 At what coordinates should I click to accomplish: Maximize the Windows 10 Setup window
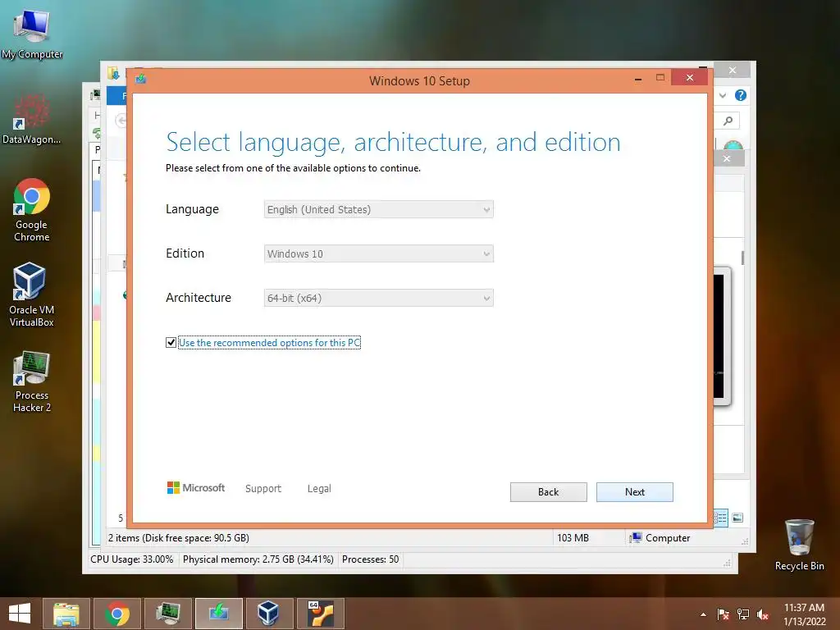click(x=660, y=78)
